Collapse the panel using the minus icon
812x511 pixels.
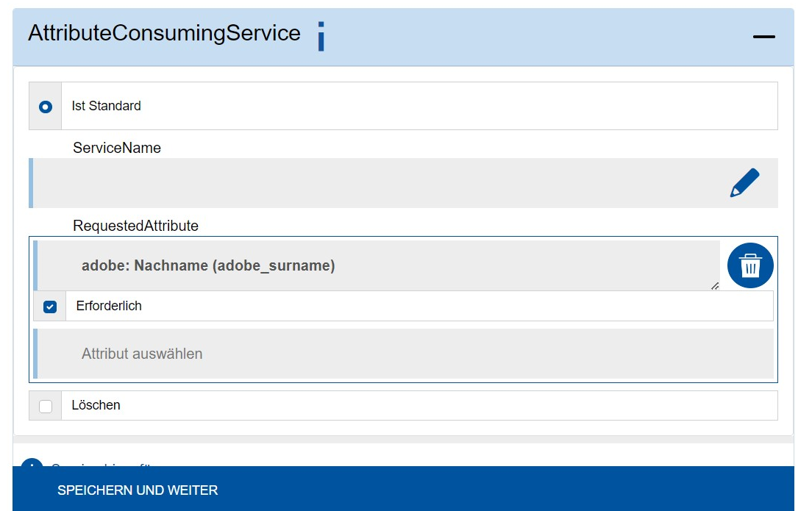764,36
